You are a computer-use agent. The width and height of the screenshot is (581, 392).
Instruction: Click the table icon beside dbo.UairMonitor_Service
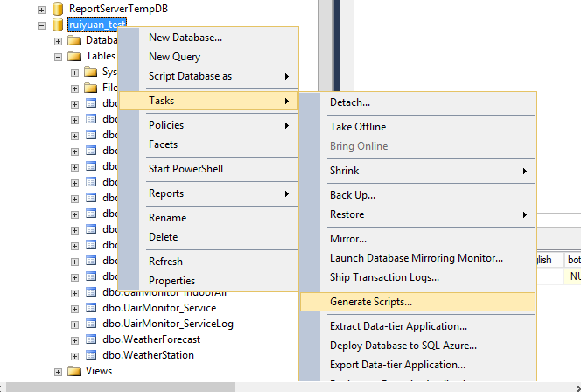click(x=90, y=308)
